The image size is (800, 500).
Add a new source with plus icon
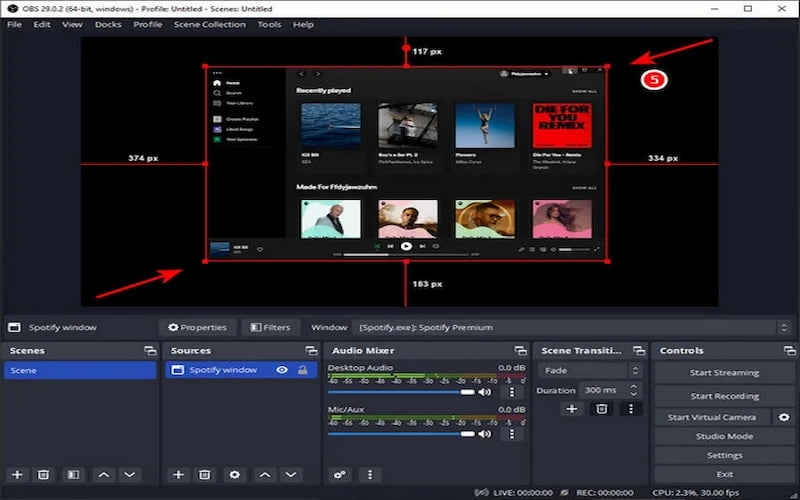pyautogui.click(x=178, y=475)
